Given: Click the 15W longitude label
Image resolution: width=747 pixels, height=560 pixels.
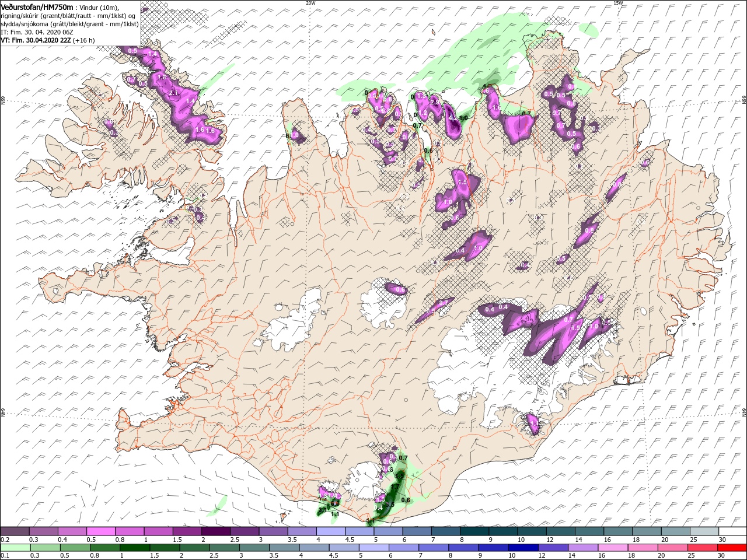Looking at the screenshot, I should (x=618, y=3).
